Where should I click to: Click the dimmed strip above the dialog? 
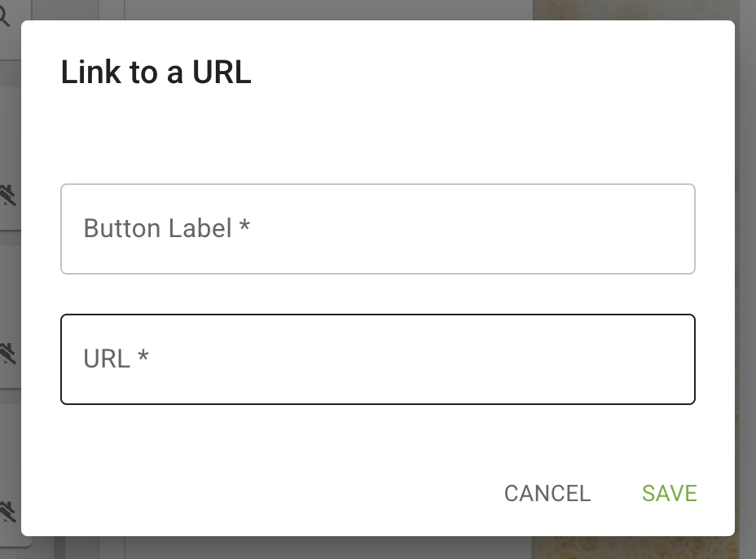(326, 10)
